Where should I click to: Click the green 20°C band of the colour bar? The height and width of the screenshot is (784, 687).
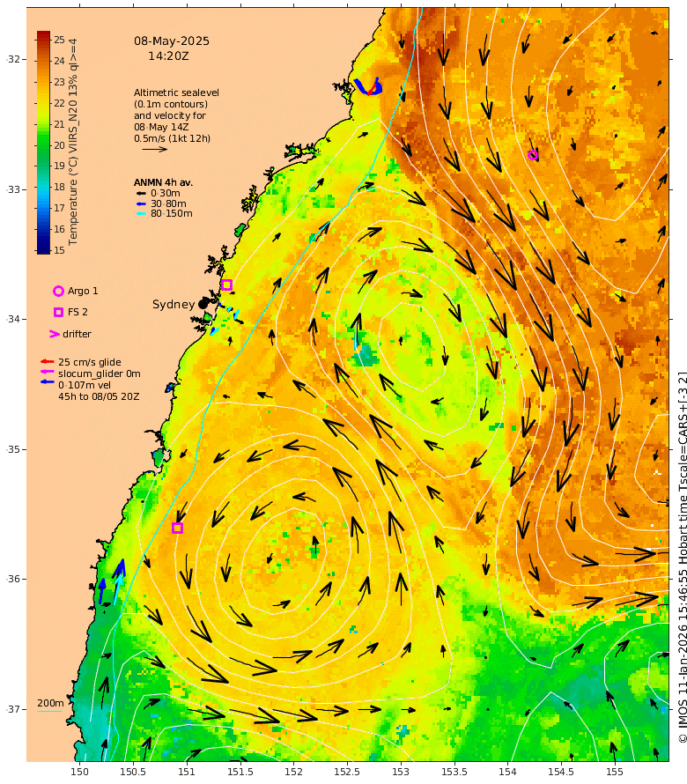tap(43, 145)
